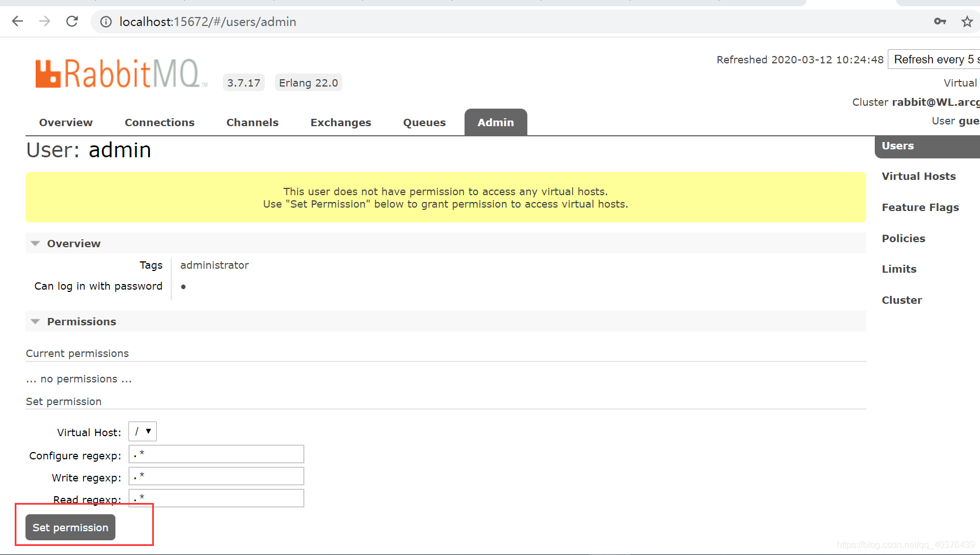The image size is (980, 555).
Task: Open the Refresh every 5 seconds dropdown
Action: point(934,59)
